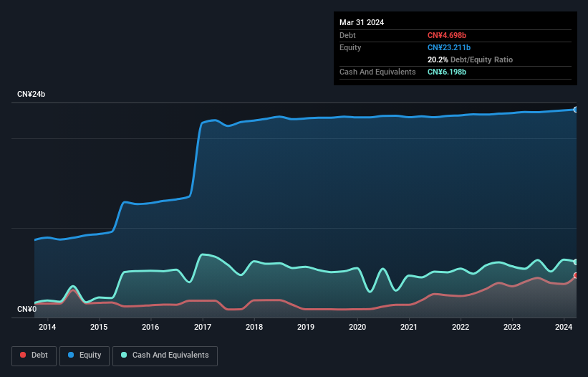Toggle Cash And Equivalents legend button
This screenshot has width=588, height=377.
click(x=165, y=355)
